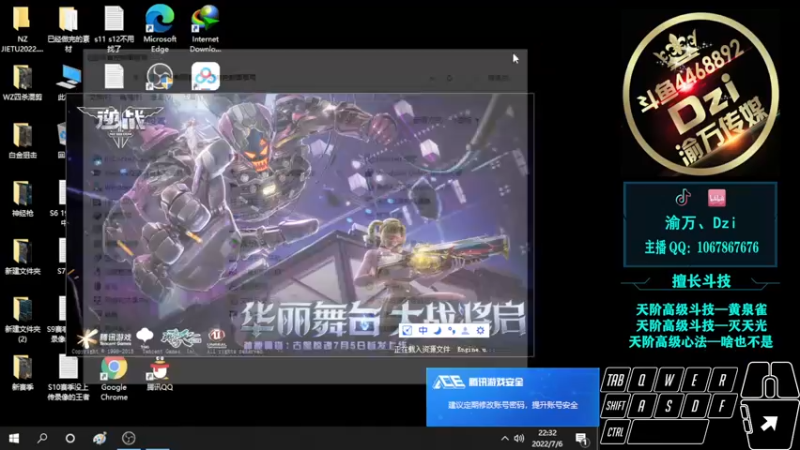The image size is (800, 450).
Task: Open IME toolbar settings gear
Action: click(x=480, y=331)
